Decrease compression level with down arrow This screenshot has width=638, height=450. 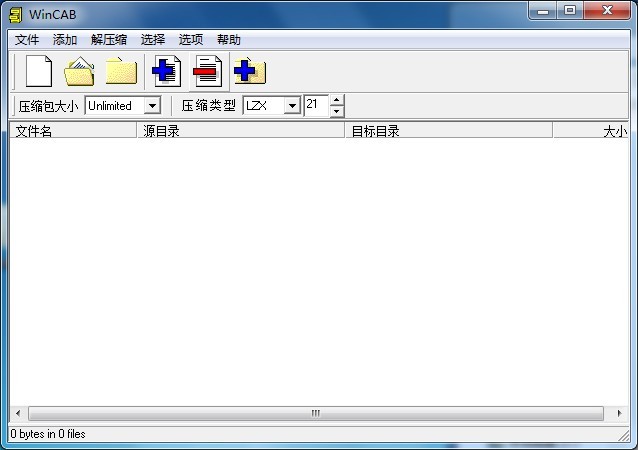coord(337,111)
